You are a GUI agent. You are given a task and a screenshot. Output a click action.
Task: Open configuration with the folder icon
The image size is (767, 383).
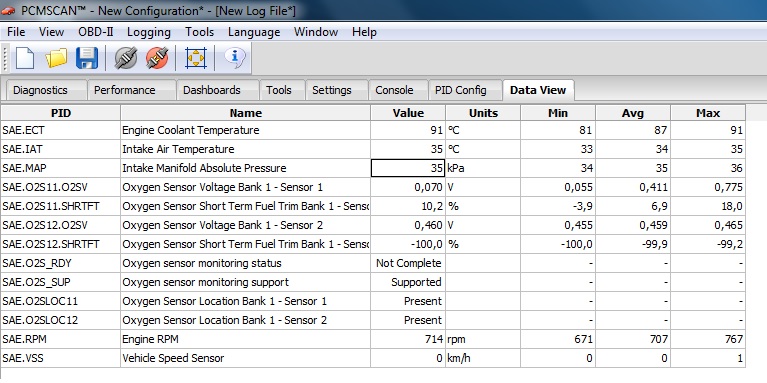pos(56,58)
